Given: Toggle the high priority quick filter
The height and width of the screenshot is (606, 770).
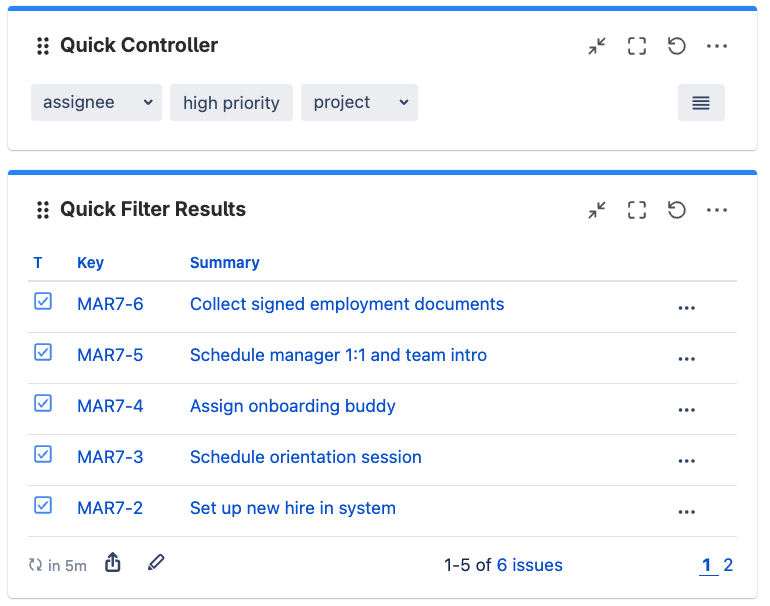Looking at the screenshot, I should pyautogui.click(x=231, y=103).
